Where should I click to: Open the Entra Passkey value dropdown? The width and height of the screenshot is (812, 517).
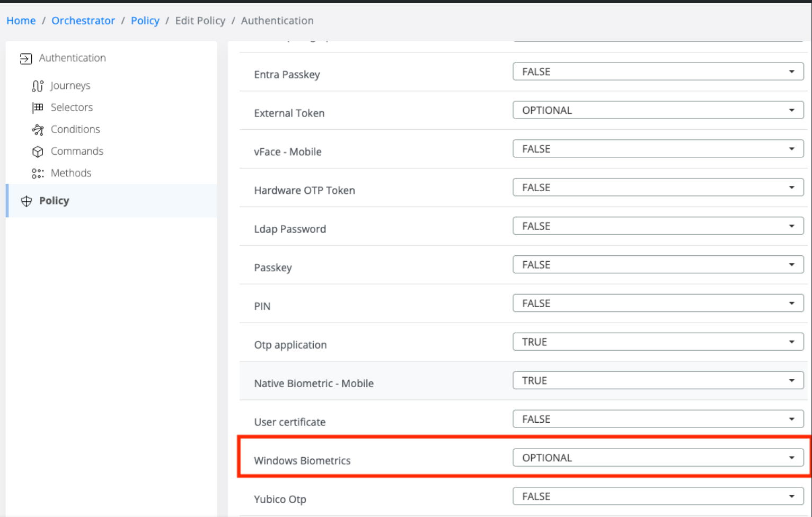[657, 72]
